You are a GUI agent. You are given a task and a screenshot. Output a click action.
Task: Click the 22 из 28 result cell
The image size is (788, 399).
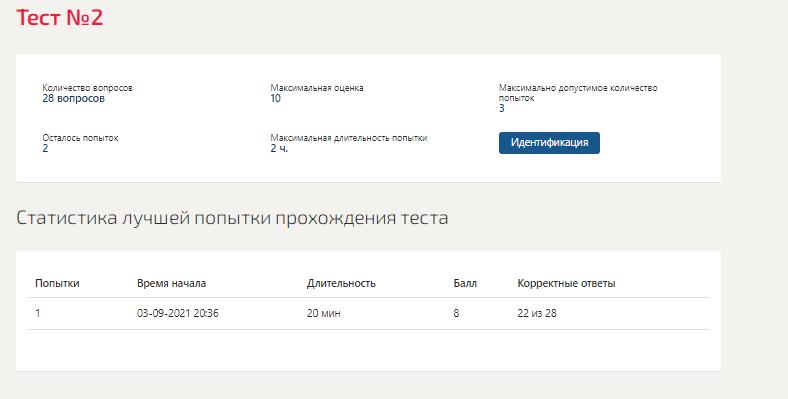[537, 313]
